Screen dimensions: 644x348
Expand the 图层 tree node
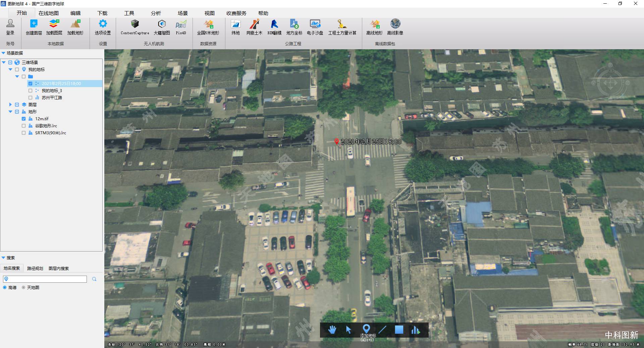click(10, 105)
